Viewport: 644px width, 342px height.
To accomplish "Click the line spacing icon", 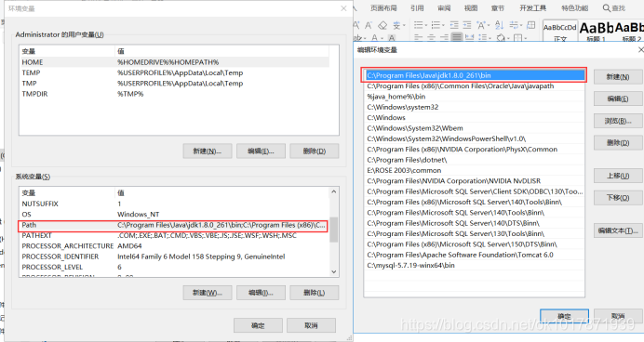I will pos(483,37).
